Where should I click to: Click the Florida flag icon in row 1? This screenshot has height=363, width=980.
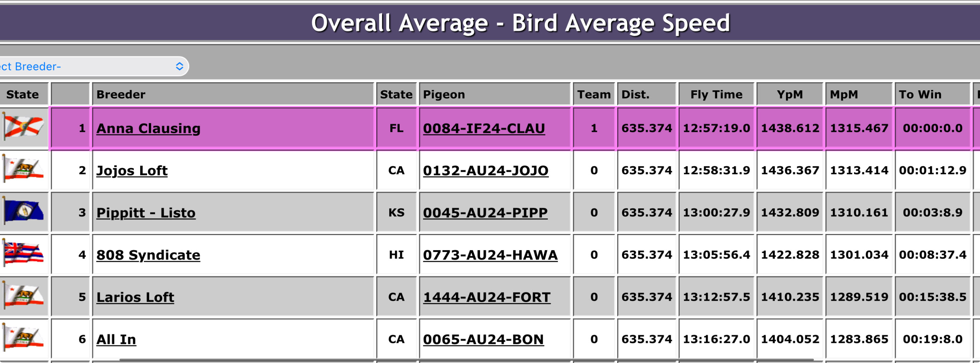(x=24, y=126)
